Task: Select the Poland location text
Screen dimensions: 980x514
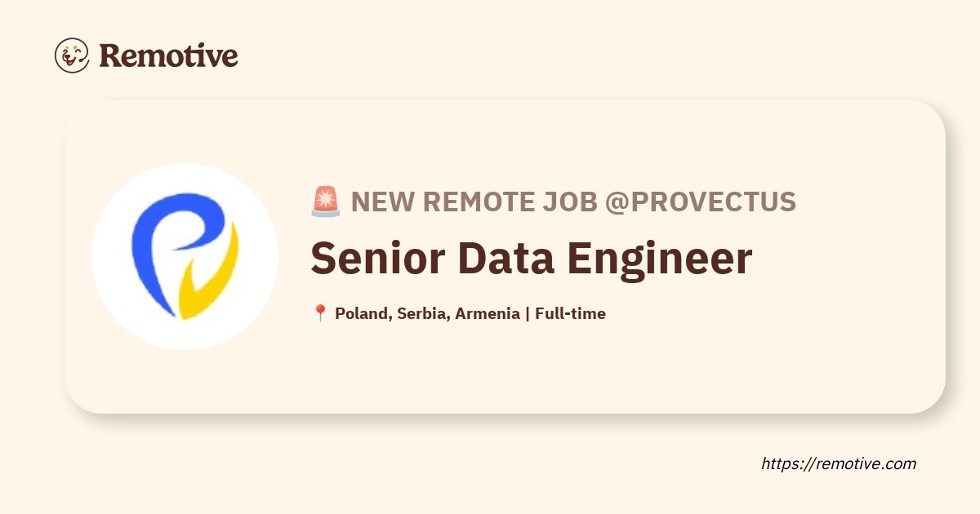Action: point(362,313)
